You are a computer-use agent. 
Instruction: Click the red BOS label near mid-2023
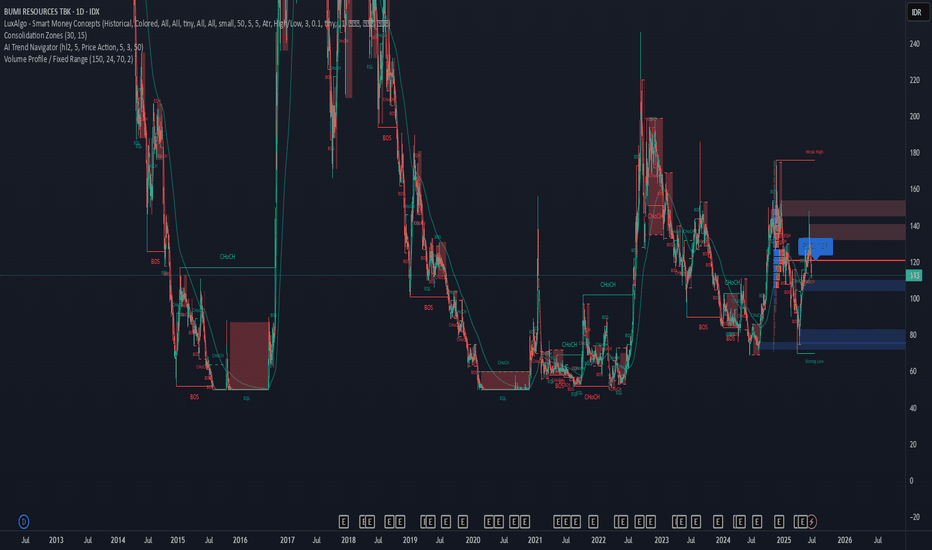click(x=703, y=328)
